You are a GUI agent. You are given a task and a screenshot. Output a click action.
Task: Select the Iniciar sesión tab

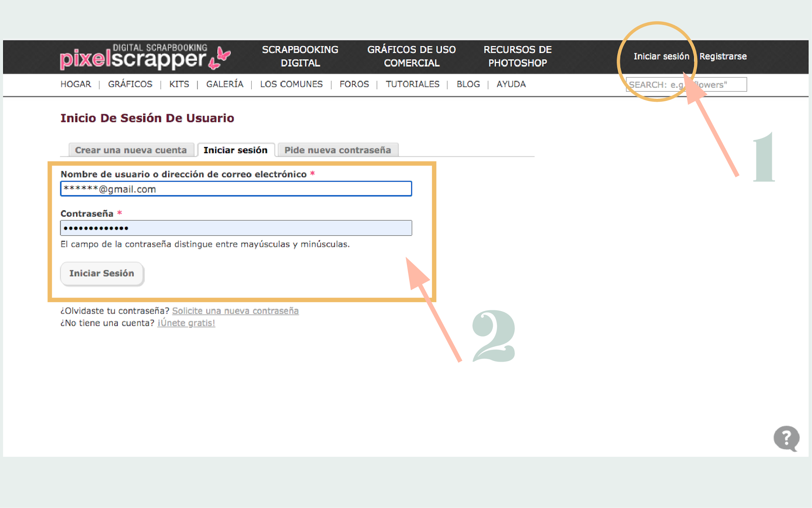[x=236, y=150]
